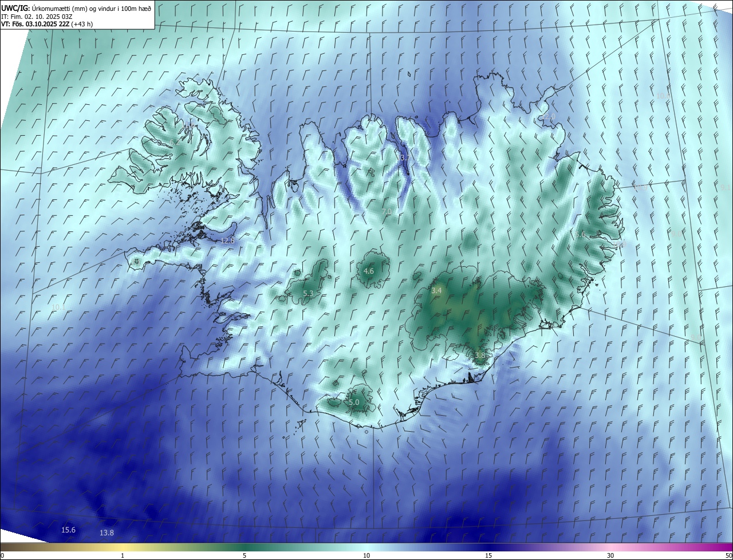Screen dimensions: 733x560
Task: Click the 15.6 value over the ocean
Action: pyautogui.click(x=68, y=530)
